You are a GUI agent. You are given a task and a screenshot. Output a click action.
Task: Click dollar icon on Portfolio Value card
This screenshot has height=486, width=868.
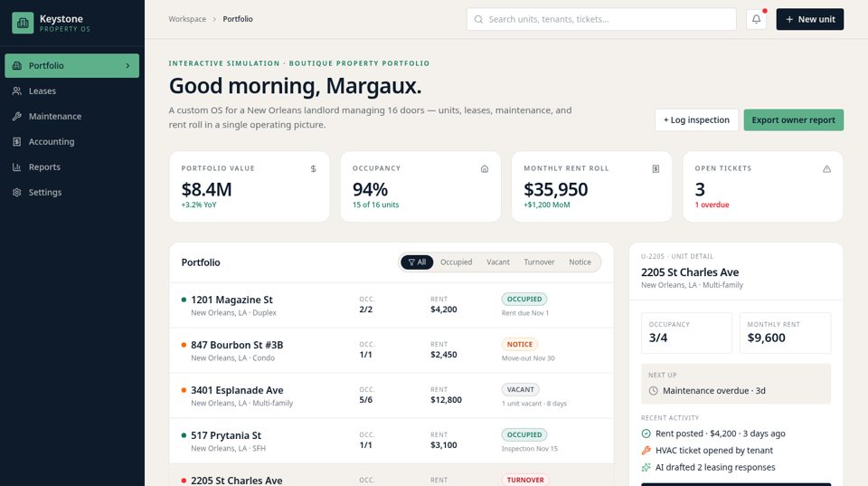tap(314, 168)
